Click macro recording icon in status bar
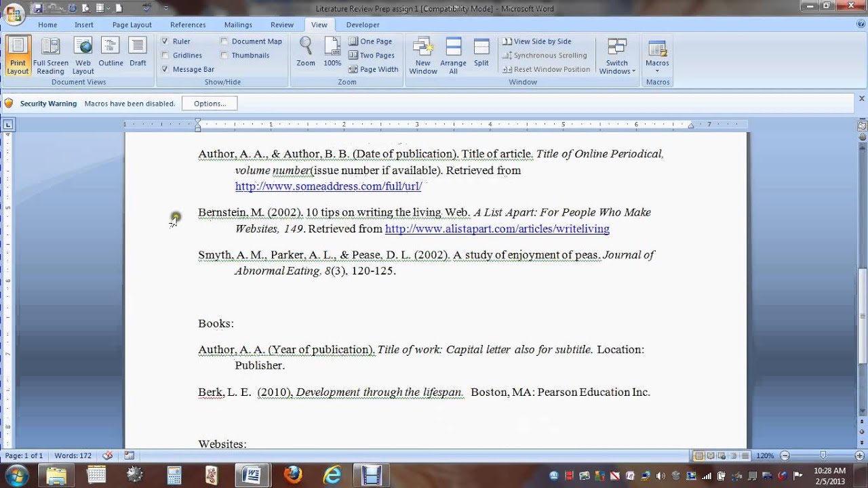The width and height of the screenshot is (868, 488). point(129,455)
